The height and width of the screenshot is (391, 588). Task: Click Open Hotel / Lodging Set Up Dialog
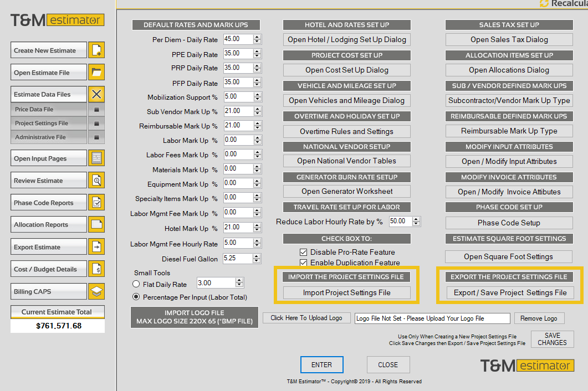tap(347, 39)
